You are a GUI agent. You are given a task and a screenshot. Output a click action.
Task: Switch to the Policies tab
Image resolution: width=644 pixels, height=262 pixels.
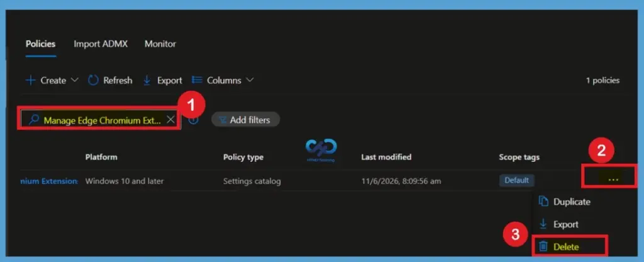(40, 44)
